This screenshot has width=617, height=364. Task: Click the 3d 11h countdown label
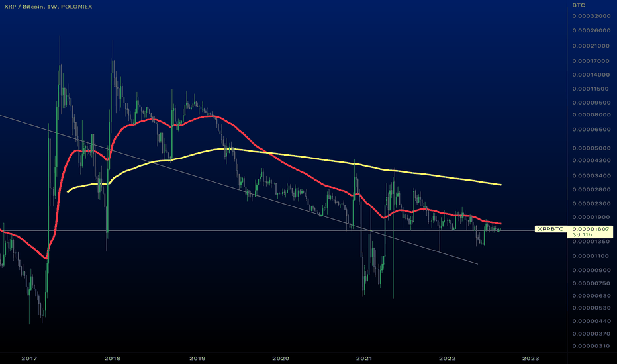(x=582, y=234)
